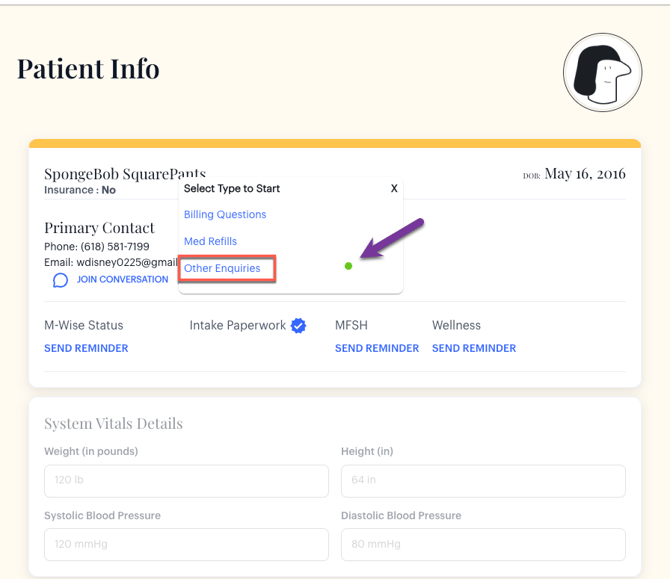Choose the Med Refills option
Screen dimensions: 670x579
click(x=210, y=241)
